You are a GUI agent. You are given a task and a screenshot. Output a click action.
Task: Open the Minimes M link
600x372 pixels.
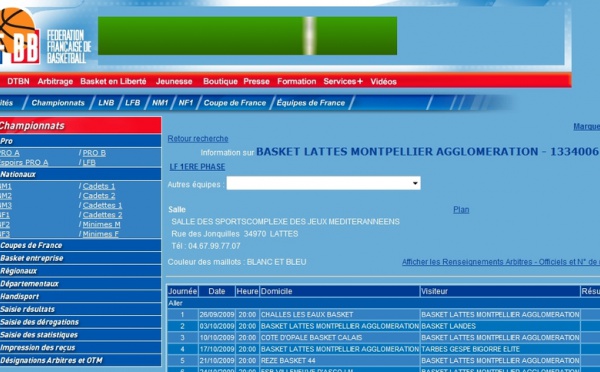pos(101,224)
